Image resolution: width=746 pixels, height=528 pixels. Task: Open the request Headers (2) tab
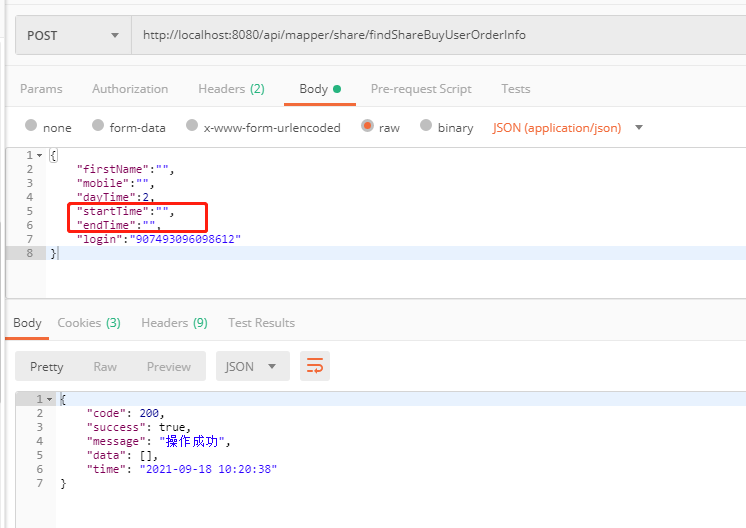(x=231, y=89)
